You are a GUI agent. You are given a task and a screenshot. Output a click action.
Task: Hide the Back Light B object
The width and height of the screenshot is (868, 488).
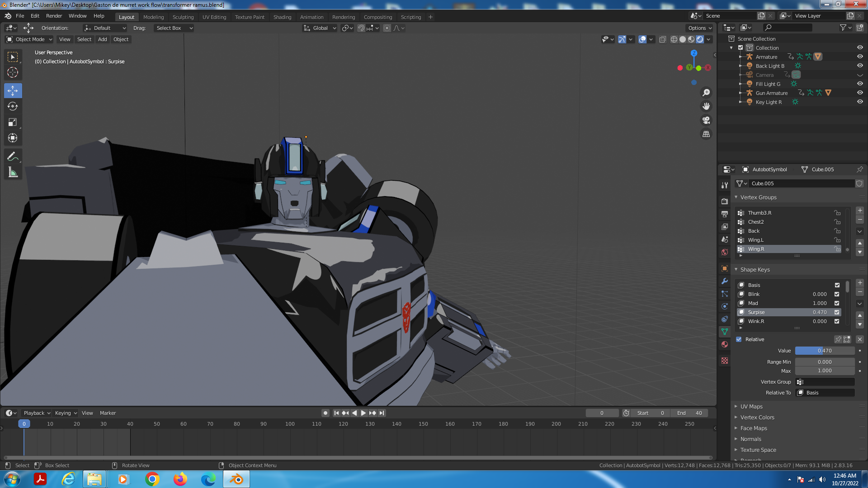[860, 66]
